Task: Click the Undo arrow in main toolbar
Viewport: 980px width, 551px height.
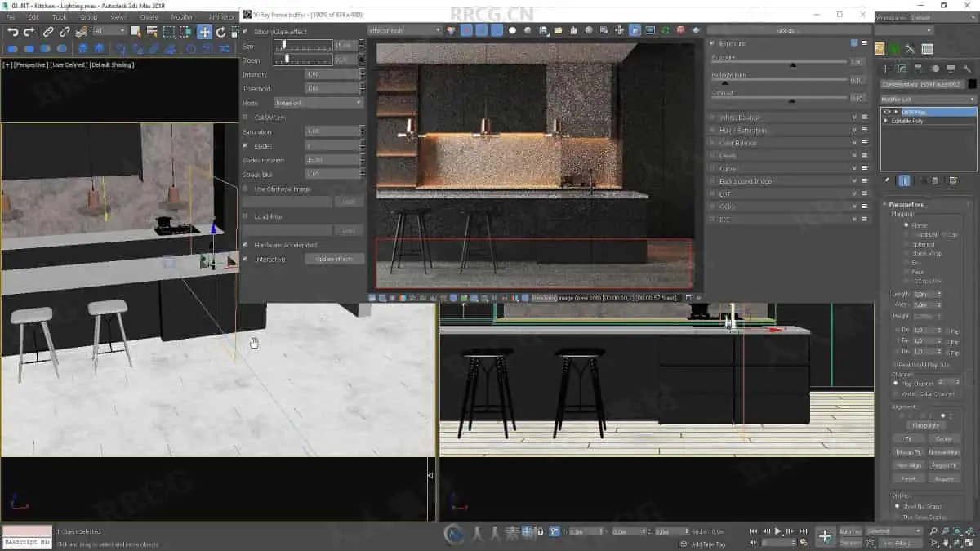Action: click(13, 32)
